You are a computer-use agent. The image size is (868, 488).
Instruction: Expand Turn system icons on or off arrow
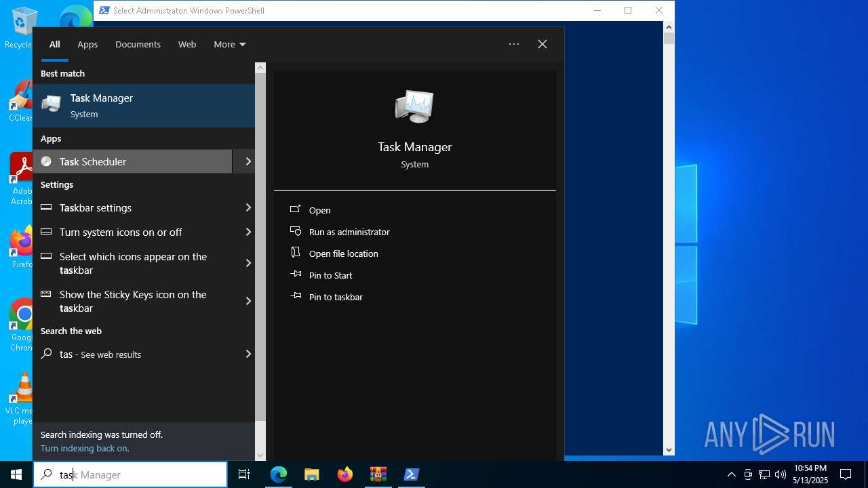pos(248,232)
